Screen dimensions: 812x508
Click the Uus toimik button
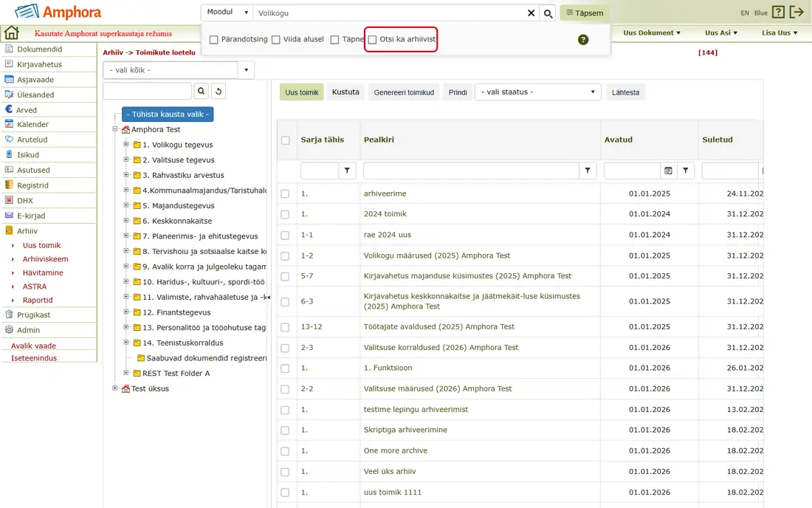tap(302, 92)
